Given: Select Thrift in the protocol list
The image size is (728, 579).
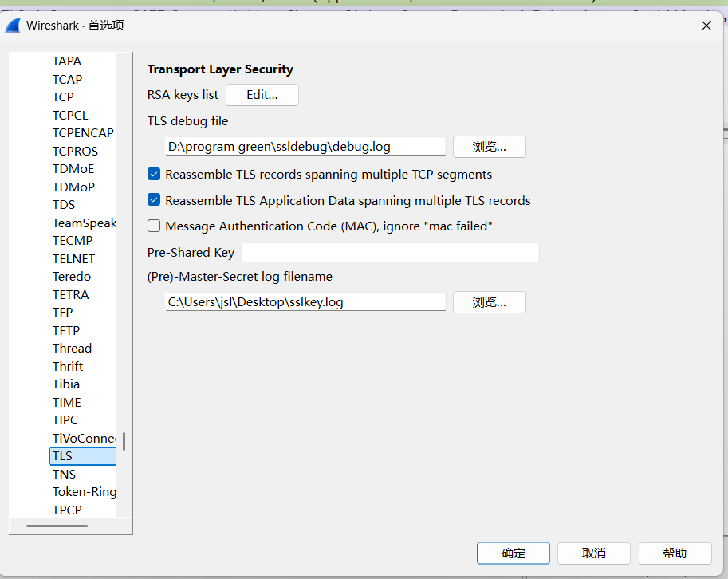Looking at the screenshot, I should (67, 366).
